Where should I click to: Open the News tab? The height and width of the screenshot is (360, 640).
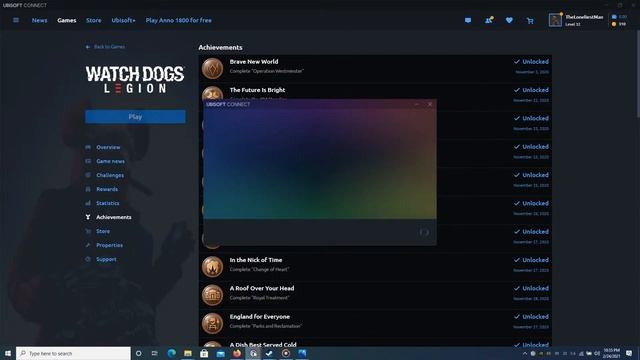coord(40,20)
